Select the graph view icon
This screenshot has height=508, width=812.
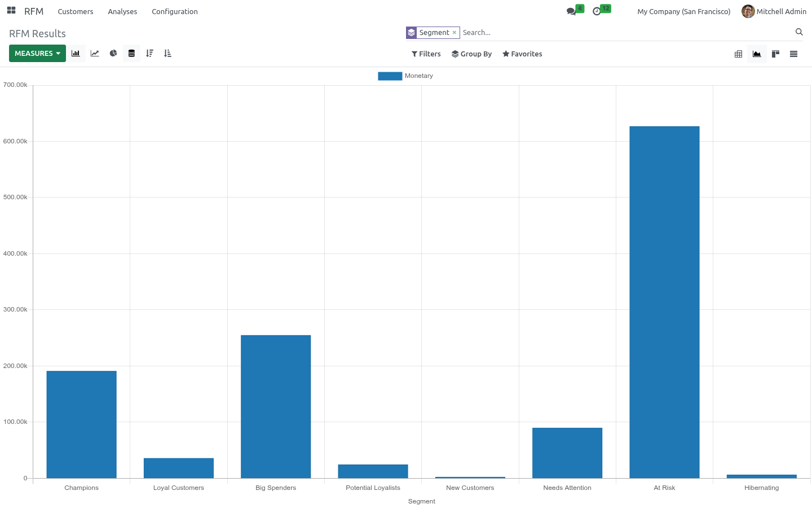coord(757,54)
